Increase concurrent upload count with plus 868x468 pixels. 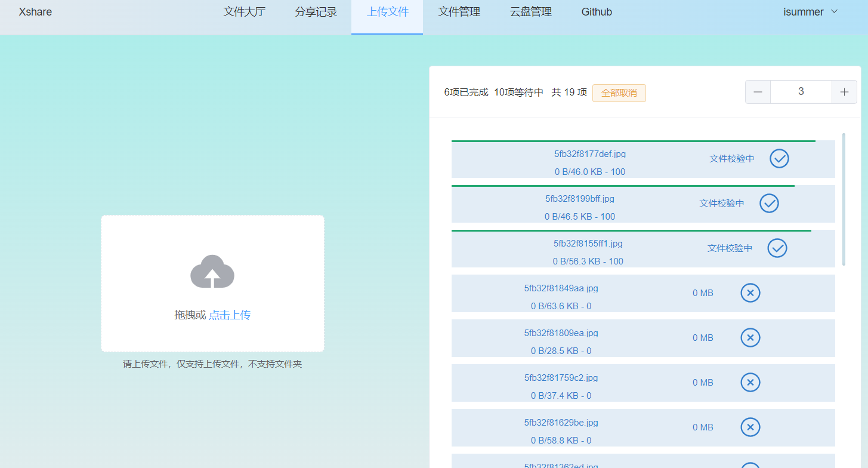844,92
